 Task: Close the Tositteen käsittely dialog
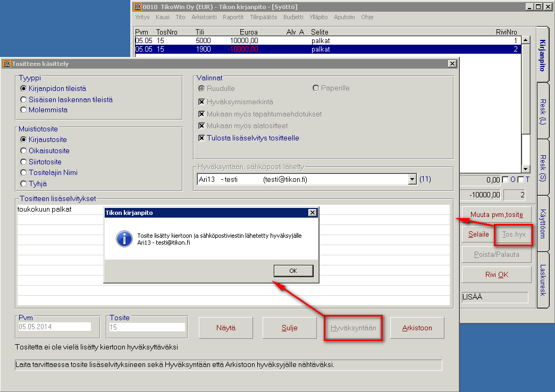point(452,64)
